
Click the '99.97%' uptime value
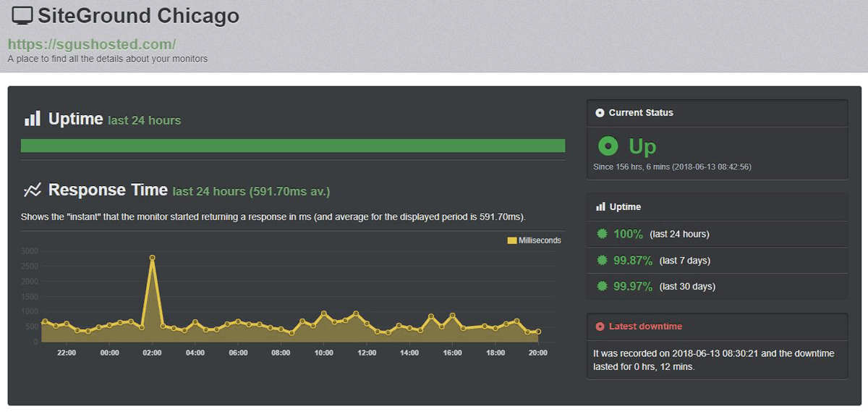633,286
